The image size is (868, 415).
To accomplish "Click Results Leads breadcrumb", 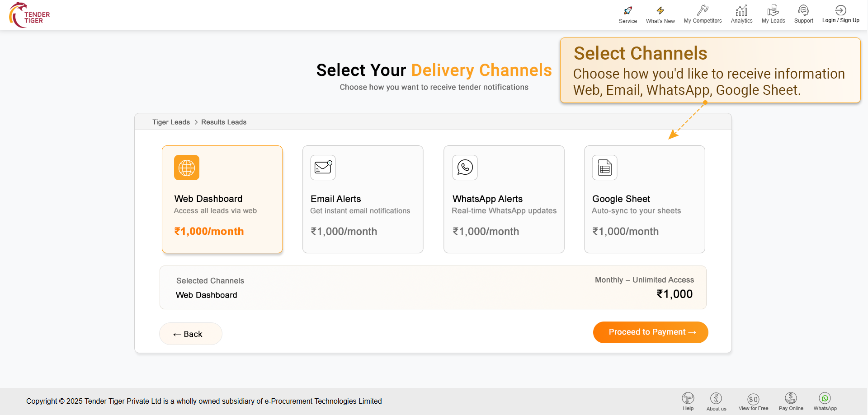I will point(224,122).
